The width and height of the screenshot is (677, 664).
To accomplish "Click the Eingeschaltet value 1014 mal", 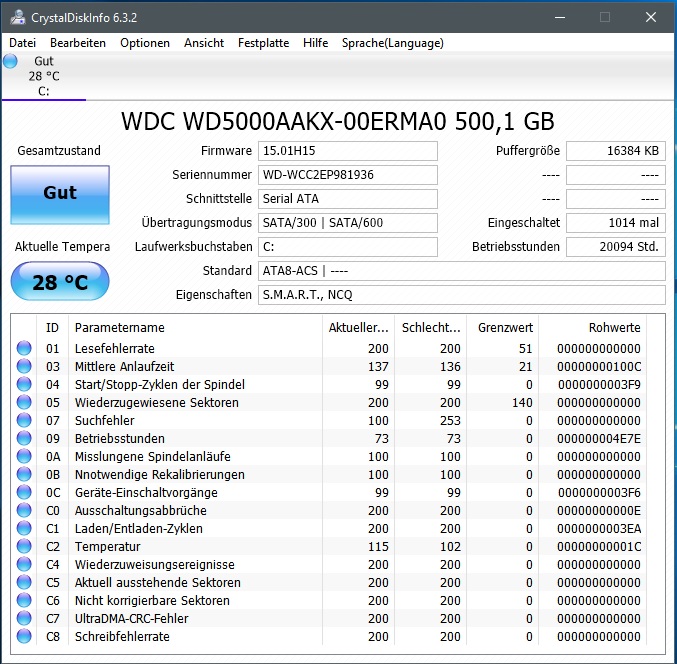I will 616,223.
